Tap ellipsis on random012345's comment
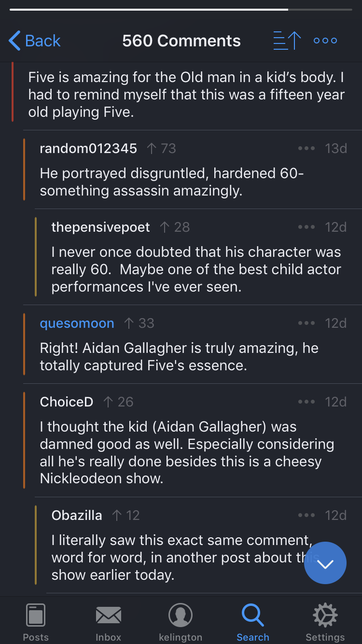This screenshot has height=644, width=362. [x=306, y=148]
